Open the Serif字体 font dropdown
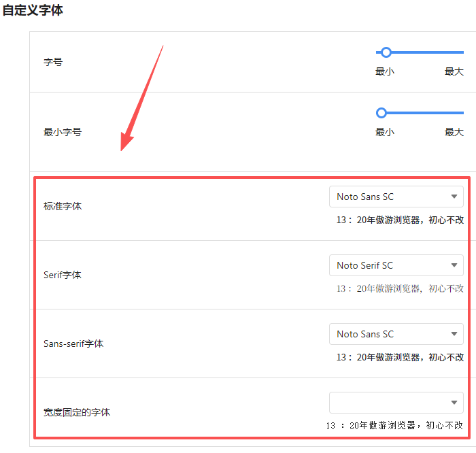Image resolution: width=476 pixels, height=453 pixels. pos(396,265)
